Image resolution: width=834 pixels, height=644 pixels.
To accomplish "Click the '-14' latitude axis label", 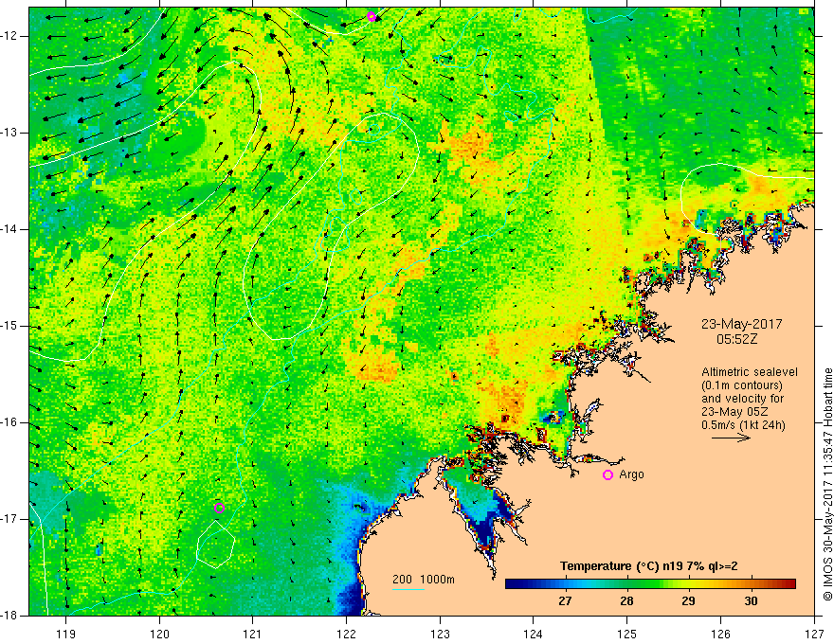I will pyautogui.click(x=10, y=229).
